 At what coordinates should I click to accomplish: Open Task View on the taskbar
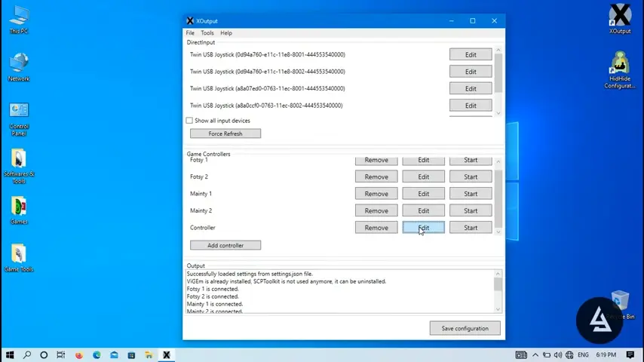(61, 355)
